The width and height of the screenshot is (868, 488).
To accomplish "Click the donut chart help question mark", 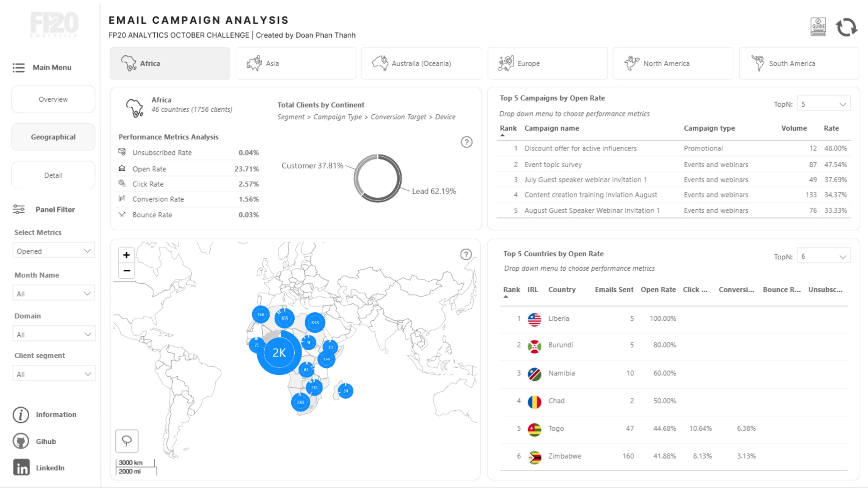I will coord(467,142).
